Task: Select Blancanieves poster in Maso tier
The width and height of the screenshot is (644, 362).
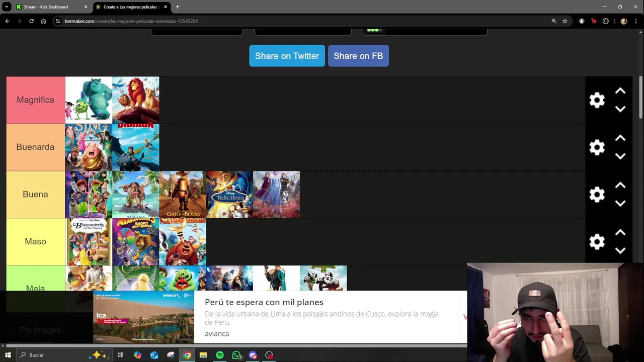Action: [x=89, y=242]
